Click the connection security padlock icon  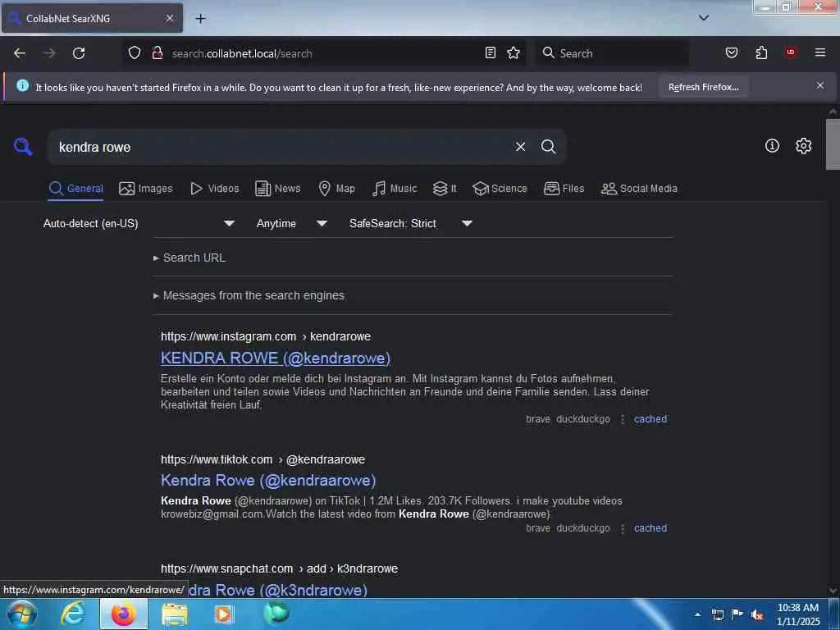point(157,53)
